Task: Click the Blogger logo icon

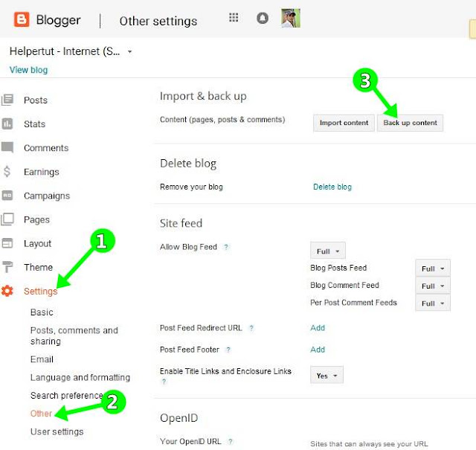Action: [x=22, y=20]
